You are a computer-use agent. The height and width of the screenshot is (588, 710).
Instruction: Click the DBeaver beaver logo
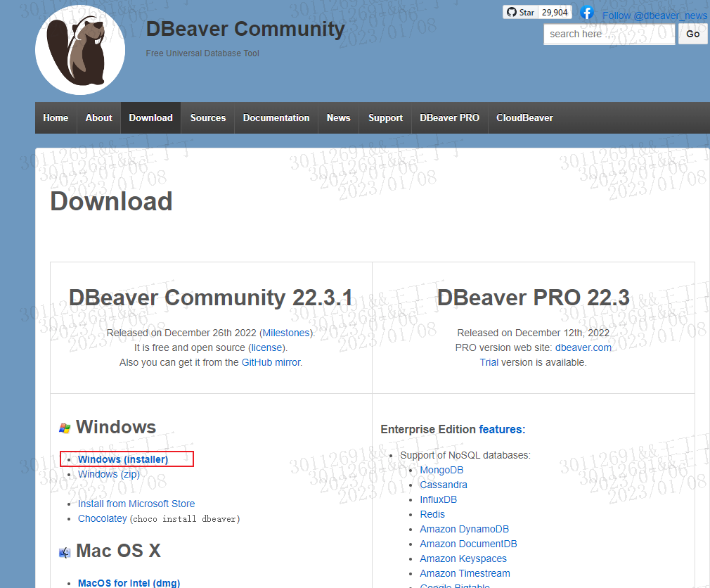click(80, 50)
